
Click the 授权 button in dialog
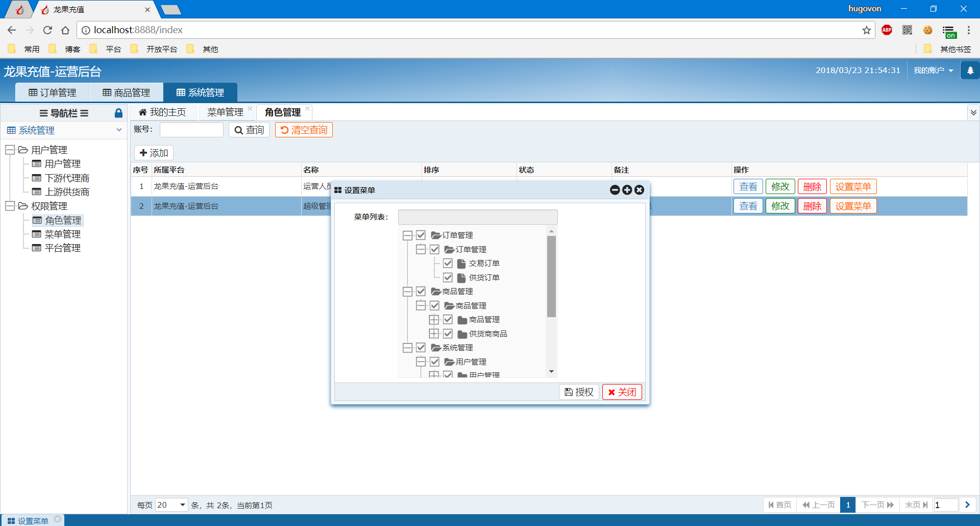tap(579, 392)
